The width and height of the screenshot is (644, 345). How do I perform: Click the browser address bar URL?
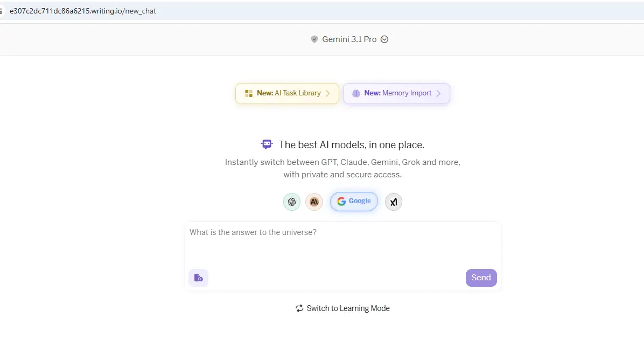83,11
